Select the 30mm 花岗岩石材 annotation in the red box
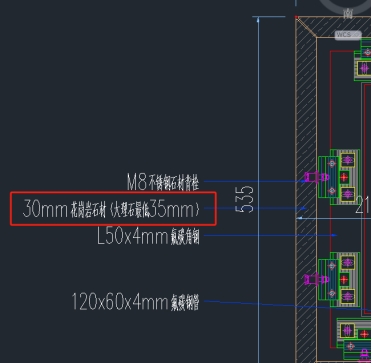The height and width of the screenshot is (363, 372). tap(112, 210)
